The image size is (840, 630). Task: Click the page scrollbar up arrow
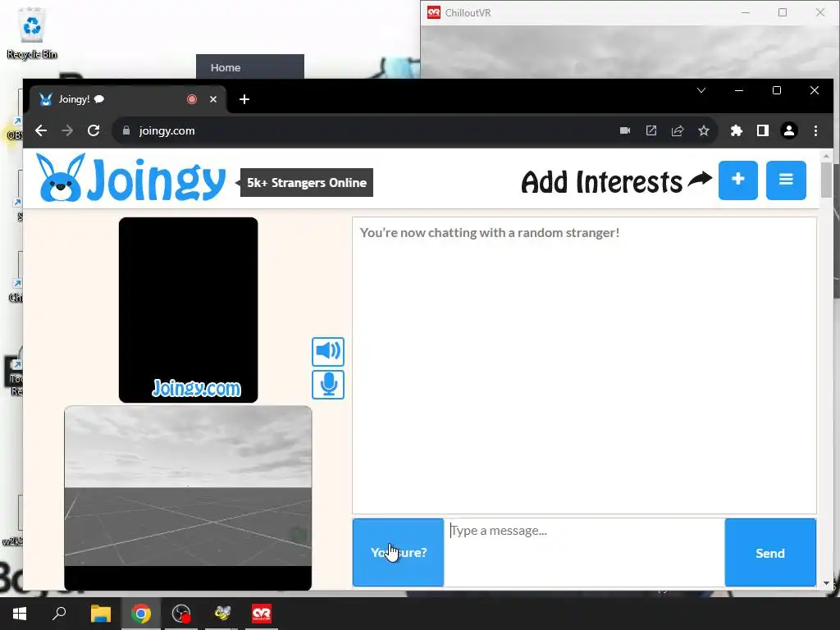click(x=826, y=156)
